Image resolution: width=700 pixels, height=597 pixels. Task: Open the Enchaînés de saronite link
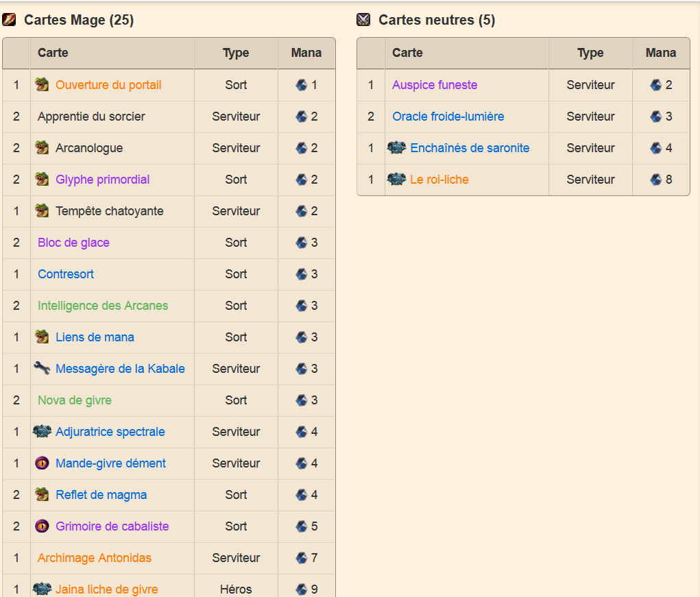point(470,147)
